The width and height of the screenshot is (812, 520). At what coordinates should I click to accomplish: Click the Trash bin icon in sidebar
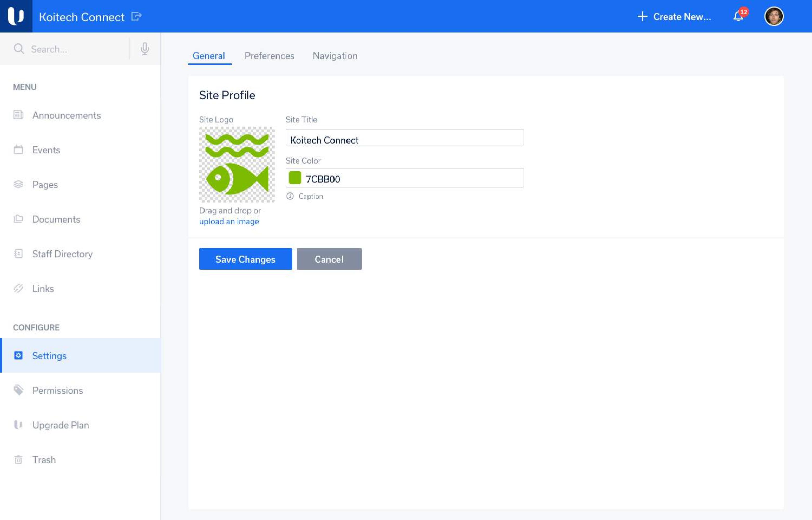(18, 460)
